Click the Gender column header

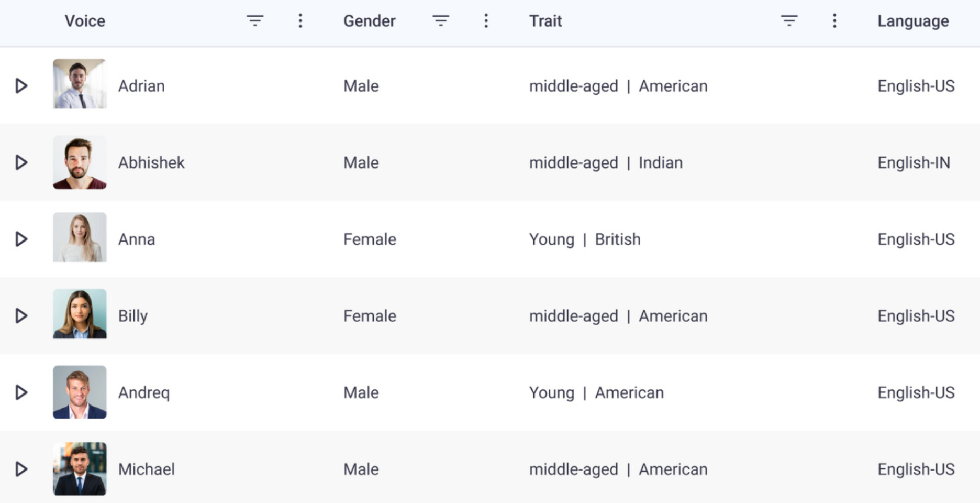[369, 21]
